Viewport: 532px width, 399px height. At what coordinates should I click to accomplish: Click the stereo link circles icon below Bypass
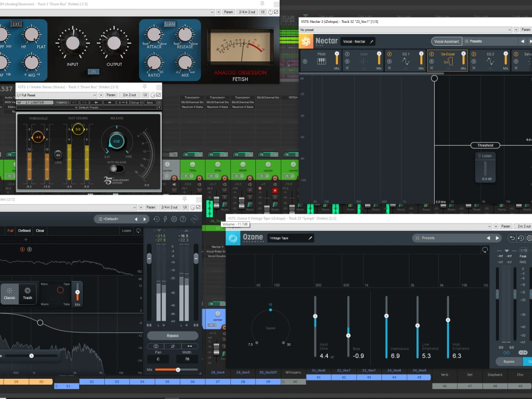click(156, 346)
